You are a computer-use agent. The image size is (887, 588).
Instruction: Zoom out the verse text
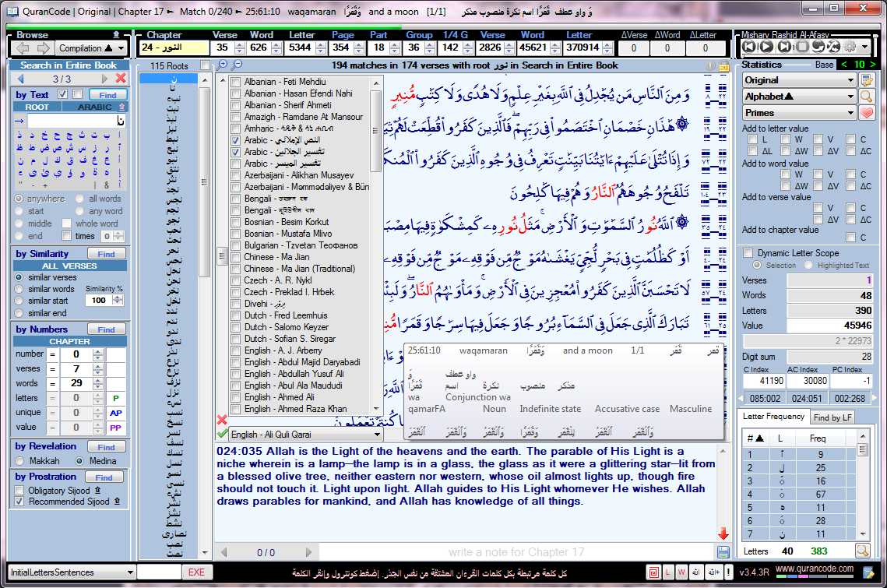click(237, 65)
